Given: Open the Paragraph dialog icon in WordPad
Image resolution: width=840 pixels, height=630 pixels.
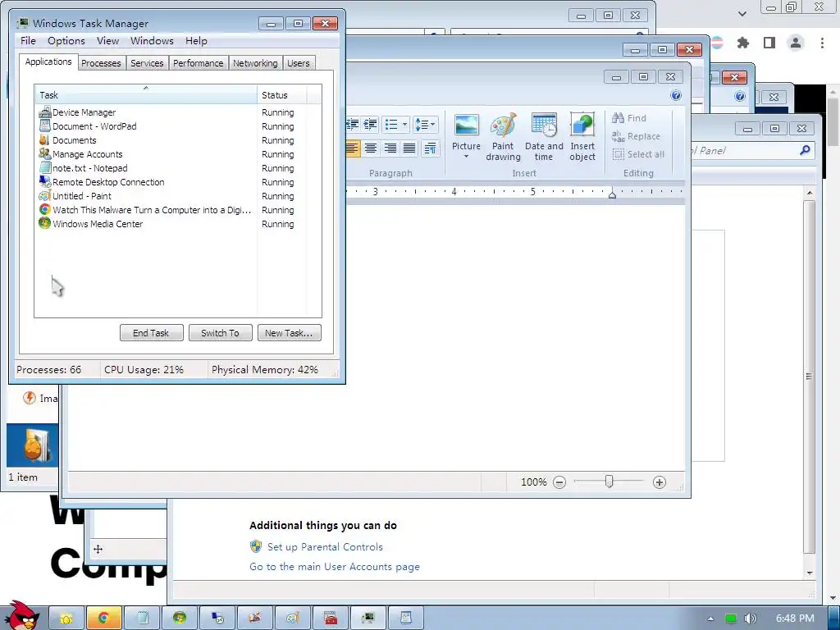Looking at the screenshot, I should point(430,148).
